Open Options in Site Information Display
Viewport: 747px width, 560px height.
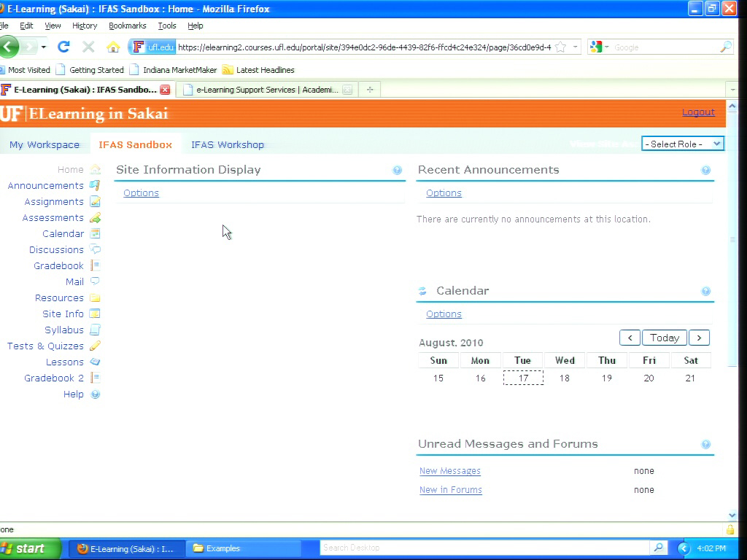(x=141, y=192)
